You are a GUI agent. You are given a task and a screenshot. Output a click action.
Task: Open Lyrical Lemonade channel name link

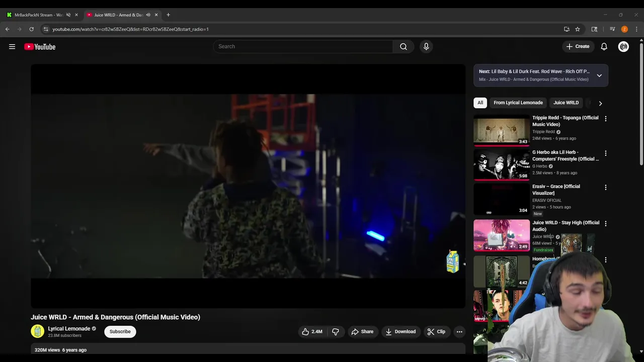[x=69, y=329]
